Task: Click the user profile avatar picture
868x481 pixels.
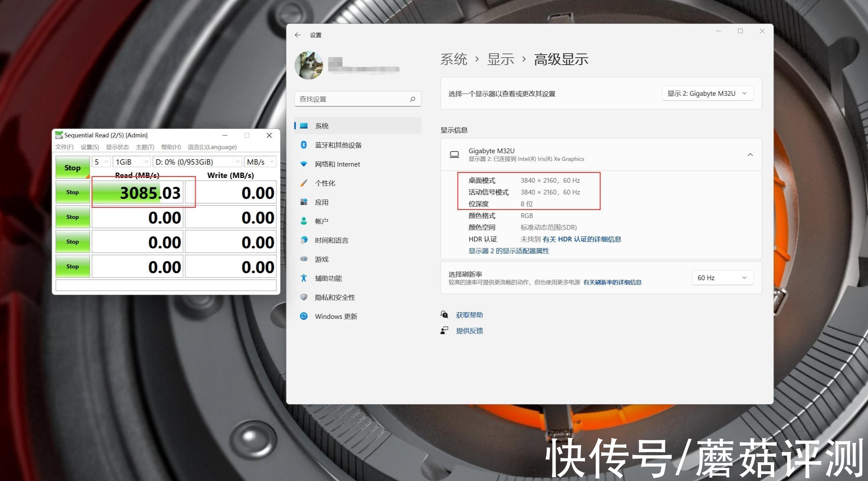Action: pyautogui.click(x=309, y=65)
